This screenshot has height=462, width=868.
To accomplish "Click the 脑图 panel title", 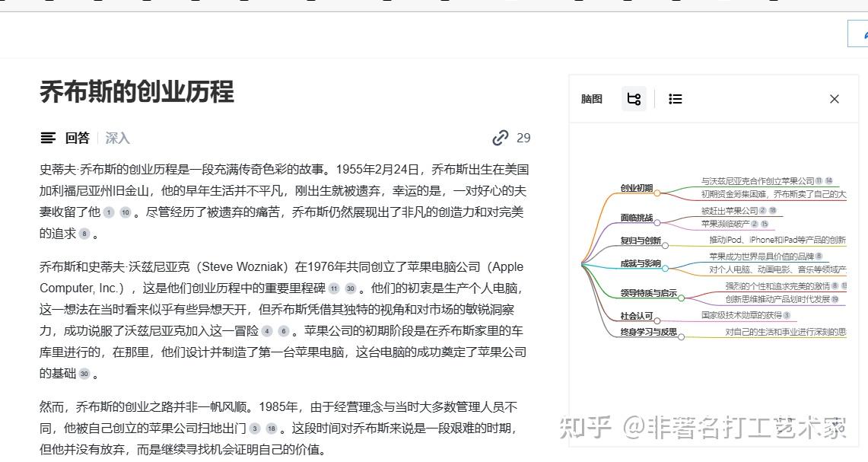I will tap(591, 99).
